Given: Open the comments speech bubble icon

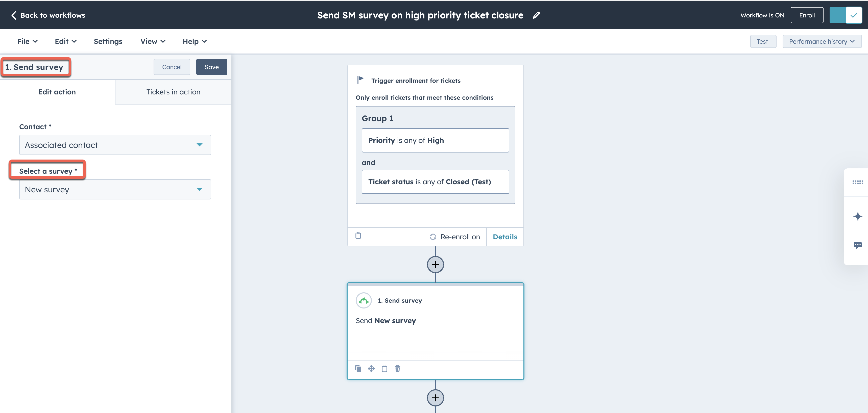Looking at the screenshot, I should [858, 245].
